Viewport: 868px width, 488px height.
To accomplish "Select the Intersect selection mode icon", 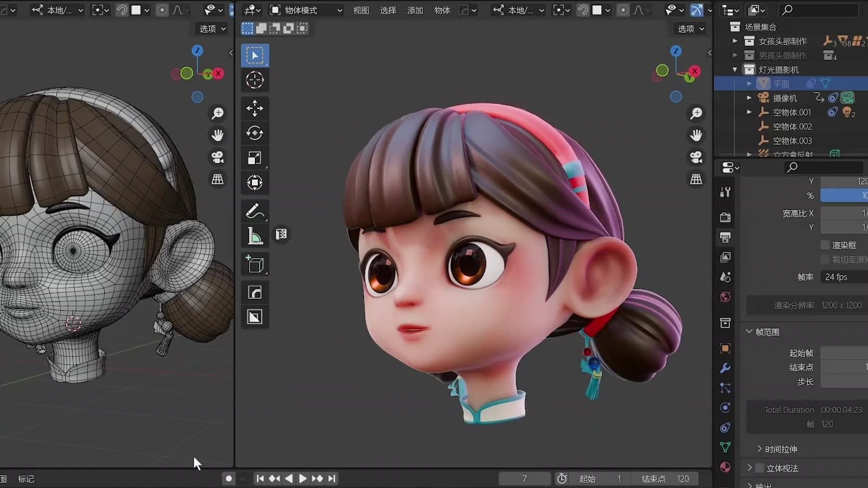I will click(302, 29).
